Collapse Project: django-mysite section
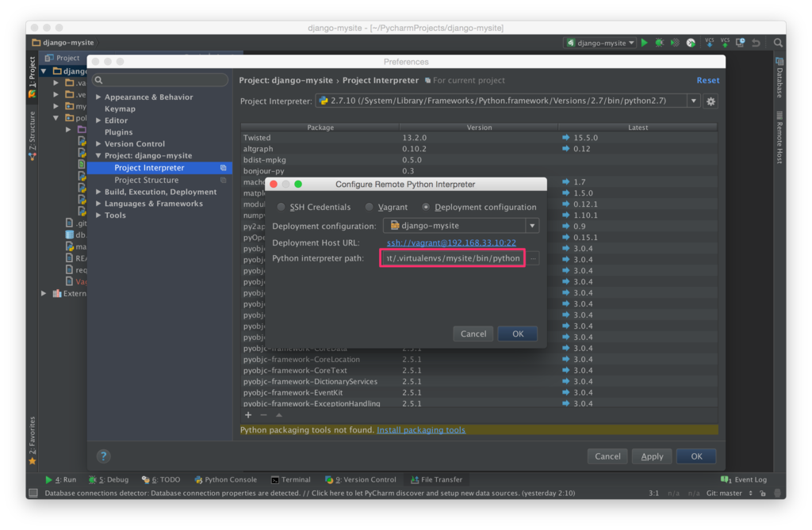The width and height of the screenshot is (812, 530). [98, 156]
